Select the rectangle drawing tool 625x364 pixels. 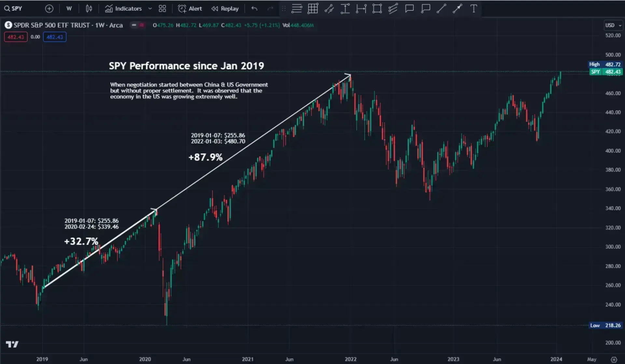point(377,9)
